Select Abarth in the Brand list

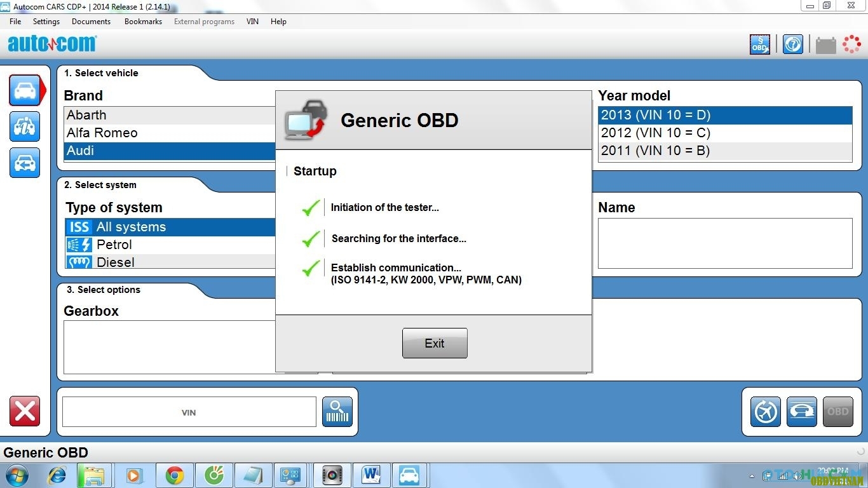click(170, 115)
